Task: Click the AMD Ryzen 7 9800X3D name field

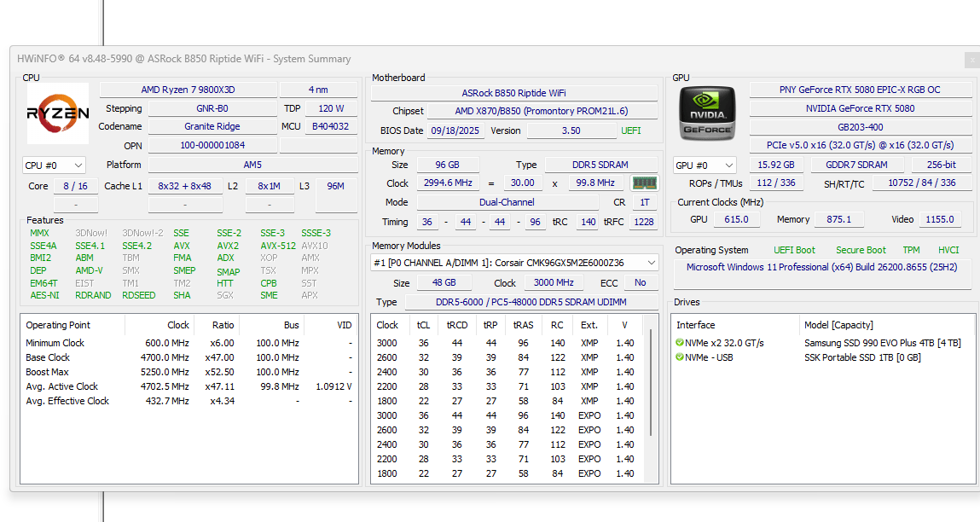Action: coord(188,90)
